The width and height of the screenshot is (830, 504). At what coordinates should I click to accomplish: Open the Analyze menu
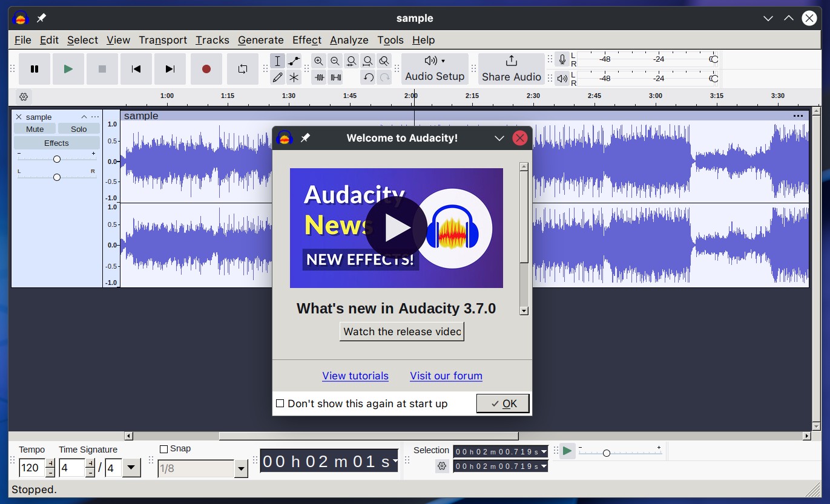[349, 40]
